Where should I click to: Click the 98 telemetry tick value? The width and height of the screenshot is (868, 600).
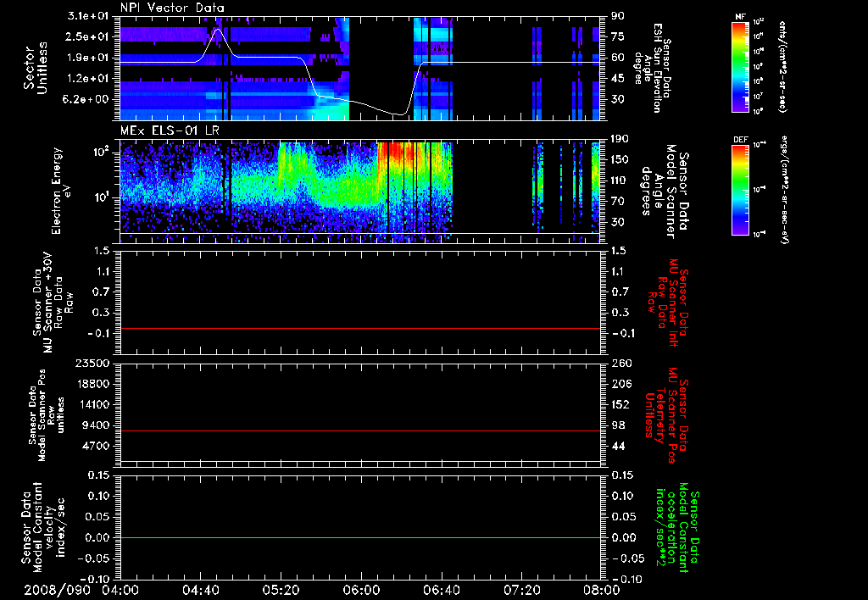pos(618,425)
